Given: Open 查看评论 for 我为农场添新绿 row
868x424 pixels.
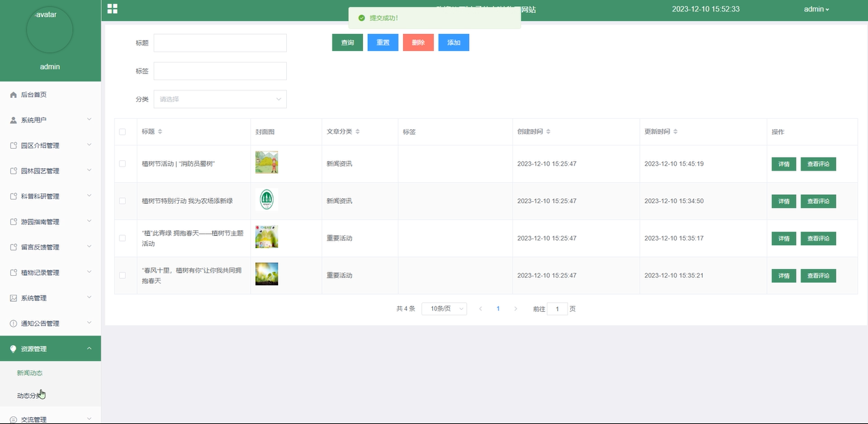Looking at the screenshot, I should [818, 201].
